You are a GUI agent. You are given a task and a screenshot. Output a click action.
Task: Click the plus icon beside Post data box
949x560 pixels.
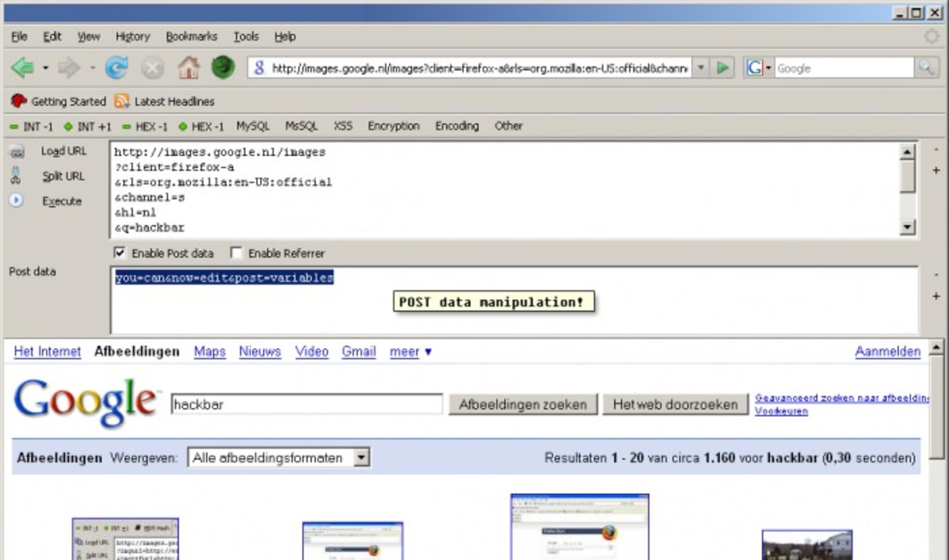(x=936, y=296)
